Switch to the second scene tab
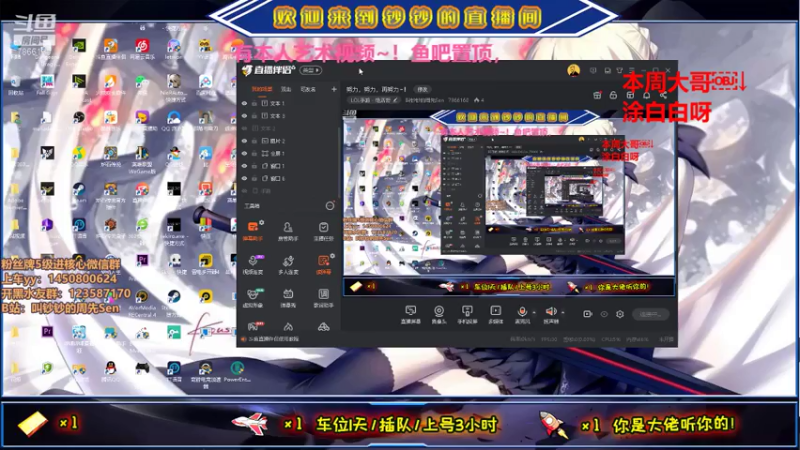The height and width of the screenshot is (450, 800). 286,89
